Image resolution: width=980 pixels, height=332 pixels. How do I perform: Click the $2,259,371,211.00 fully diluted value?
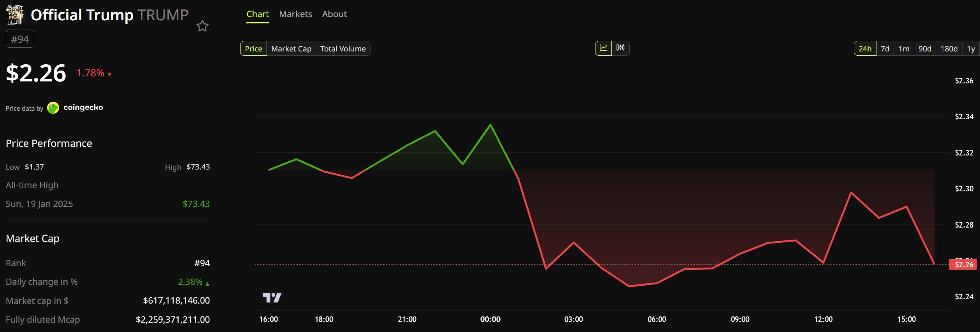click(x=173, y=320)
